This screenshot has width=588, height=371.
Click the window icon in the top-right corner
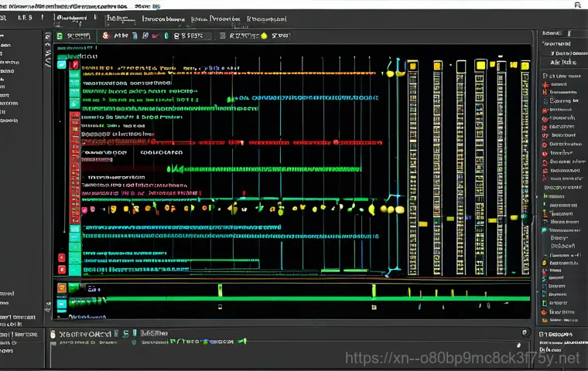click(x=578, y=5)
